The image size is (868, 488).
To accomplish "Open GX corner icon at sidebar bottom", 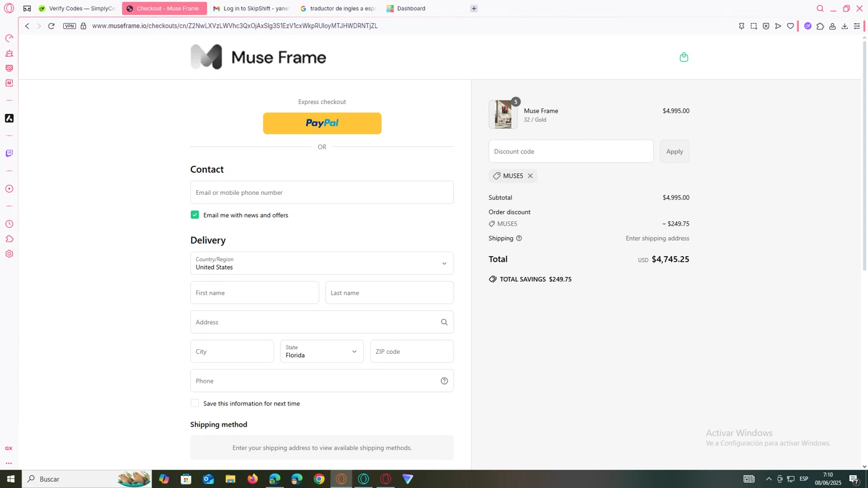I will 9,448.
